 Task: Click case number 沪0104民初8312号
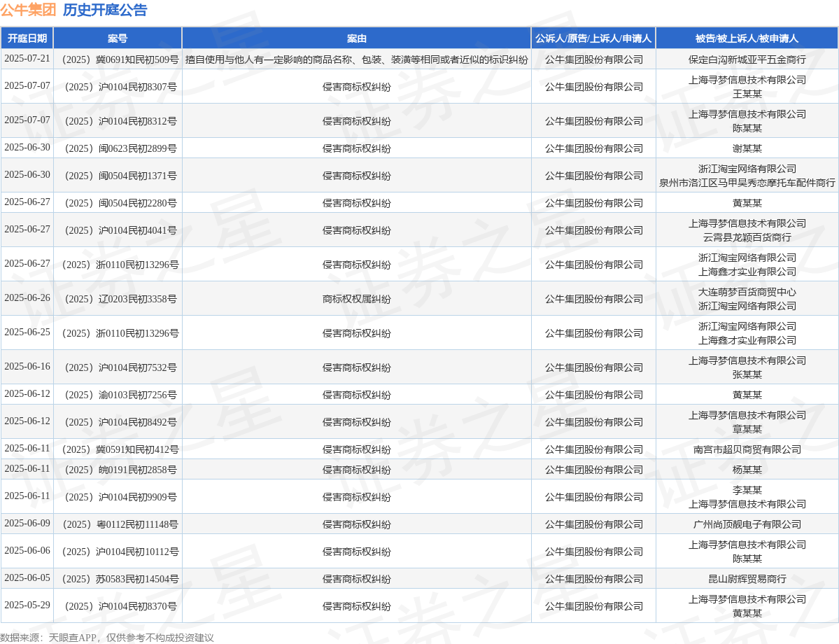(120, 121)
